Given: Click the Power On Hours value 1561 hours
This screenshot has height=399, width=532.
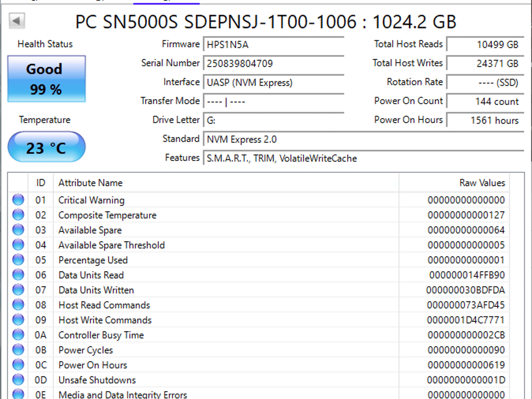Looking at the screenshot, I should 485,120.
